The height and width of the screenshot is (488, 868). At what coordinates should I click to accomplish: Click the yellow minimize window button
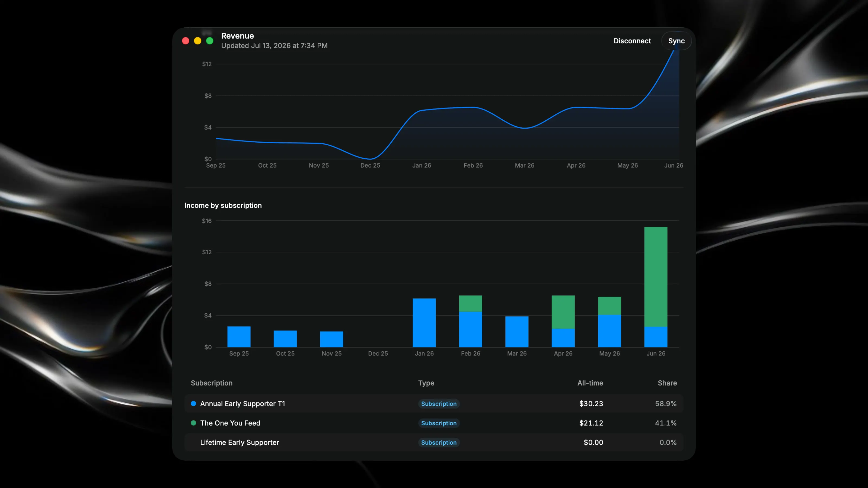tap(198, 41)
